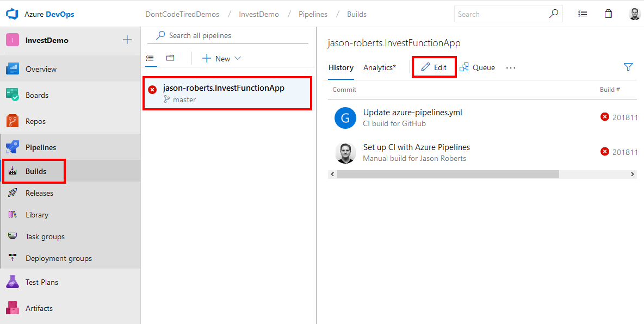Expand InvestDemo in the breadcrumb
The image size is (644, 324).
pos(259,14)
